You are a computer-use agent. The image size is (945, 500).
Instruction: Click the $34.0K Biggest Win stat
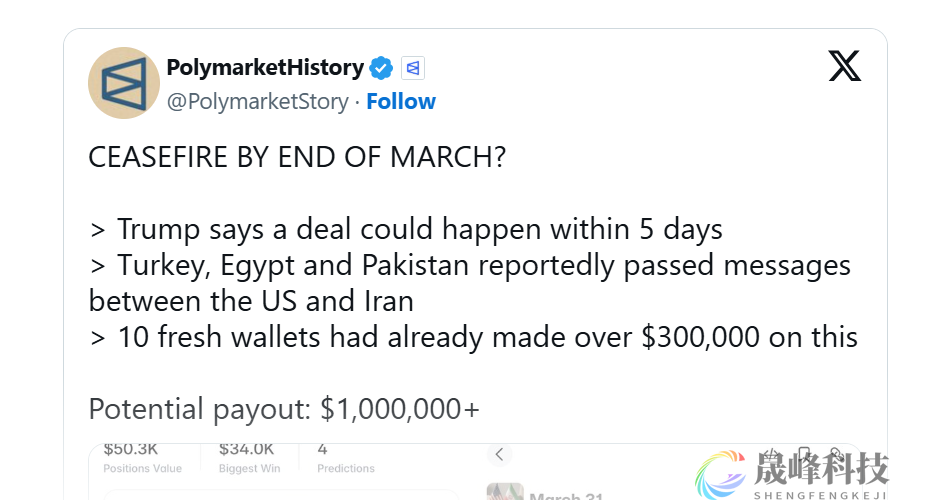(x=248, y=456)
